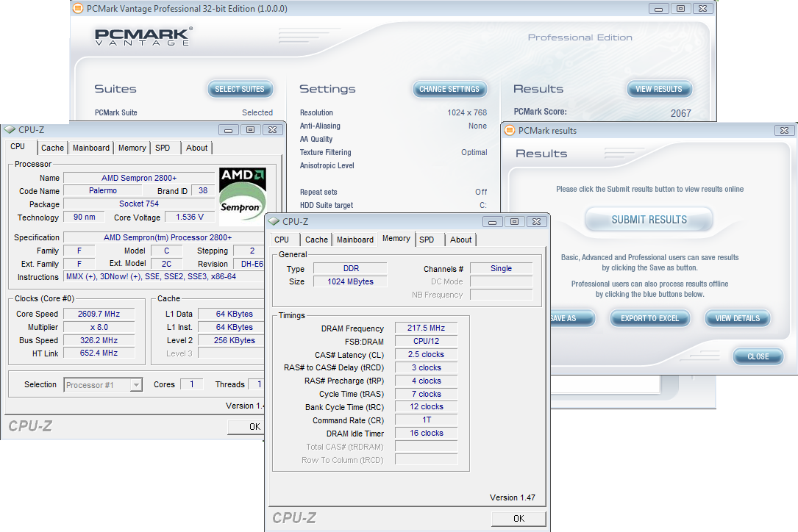Click the Core Voltage 1.536 V value

[190, 217]
